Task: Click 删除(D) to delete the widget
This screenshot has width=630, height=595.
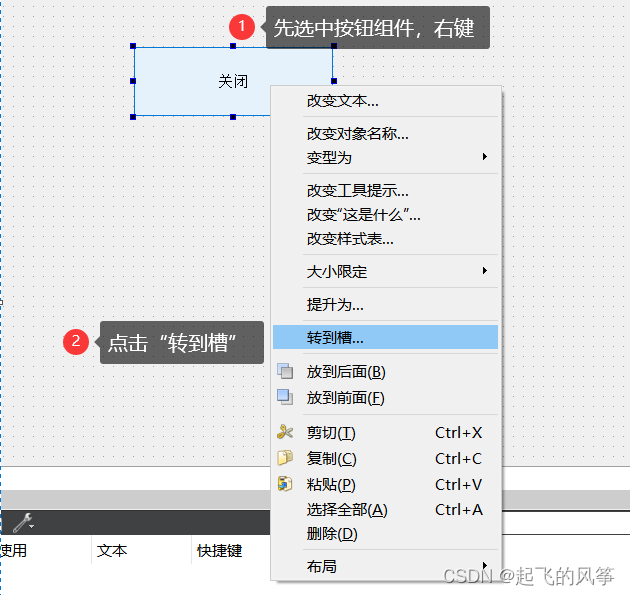Action: coord(331,534)
